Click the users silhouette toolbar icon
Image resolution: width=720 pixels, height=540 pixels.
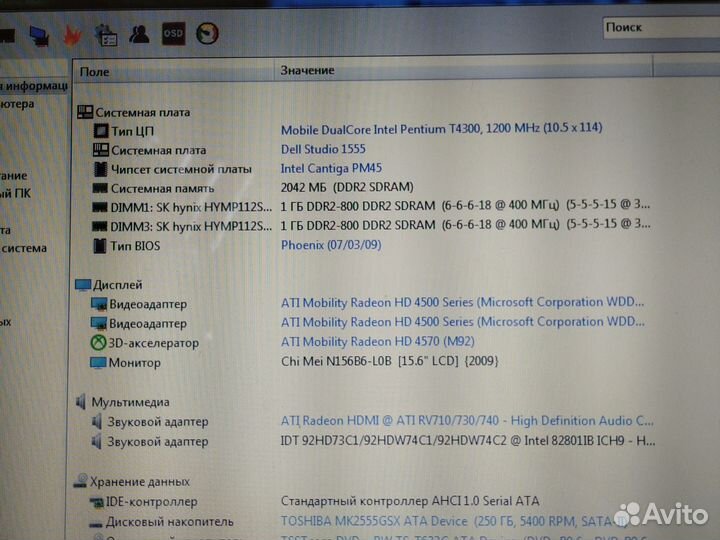[x=139, y=34]
